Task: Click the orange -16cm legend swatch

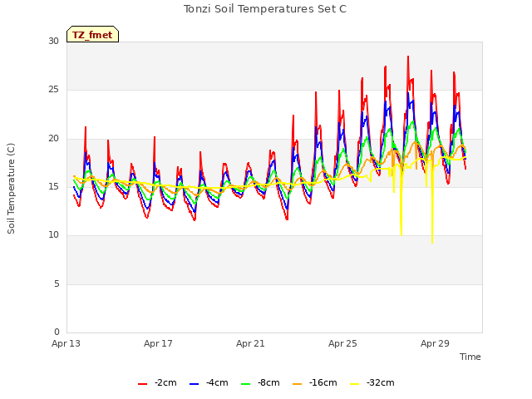Action: [x=298, y=384]
